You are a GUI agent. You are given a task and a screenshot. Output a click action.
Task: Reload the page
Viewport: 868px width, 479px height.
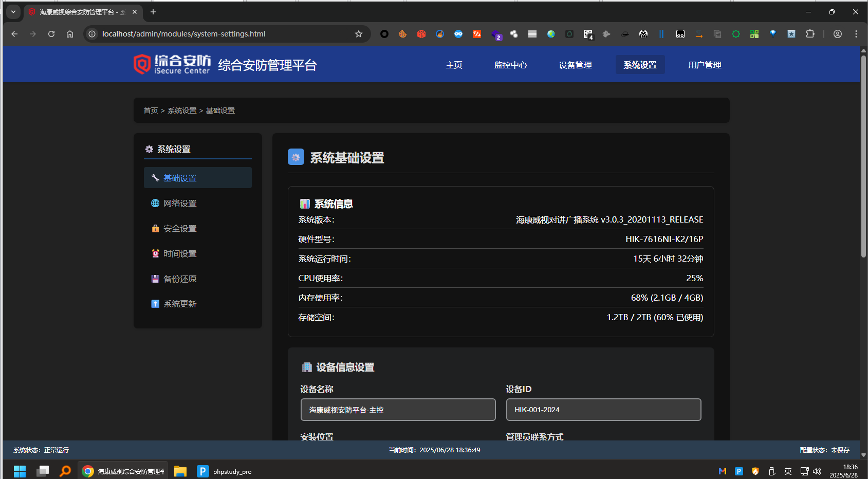coord(51,34)
